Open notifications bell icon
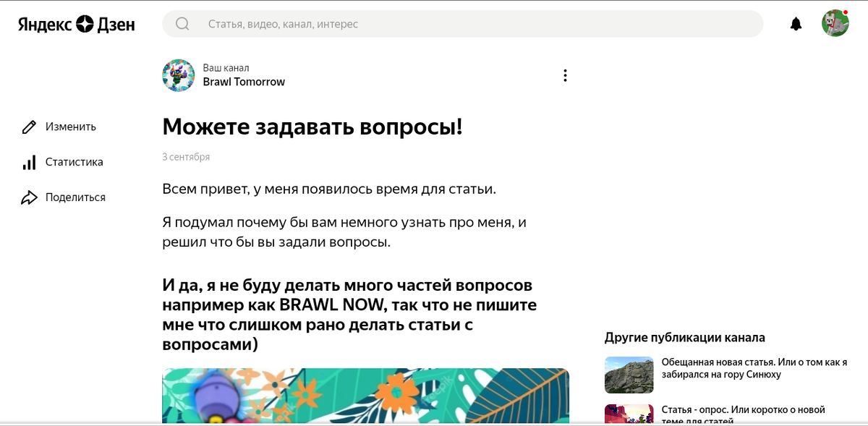 (x=796, y=24)
